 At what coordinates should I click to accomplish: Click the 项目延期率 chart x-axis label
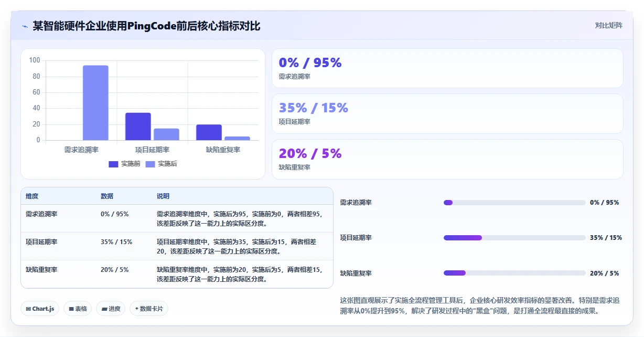152,150
